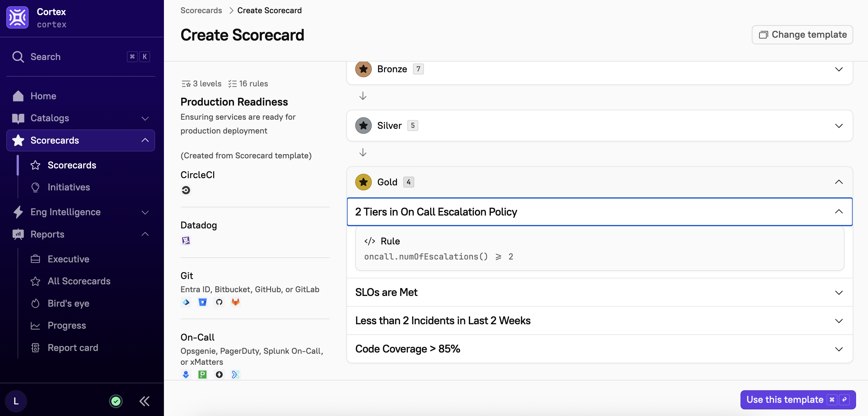Click the PagerDuty icon under On-Call
The height and width of the screenshot is (416, 868).
[203, 374]
